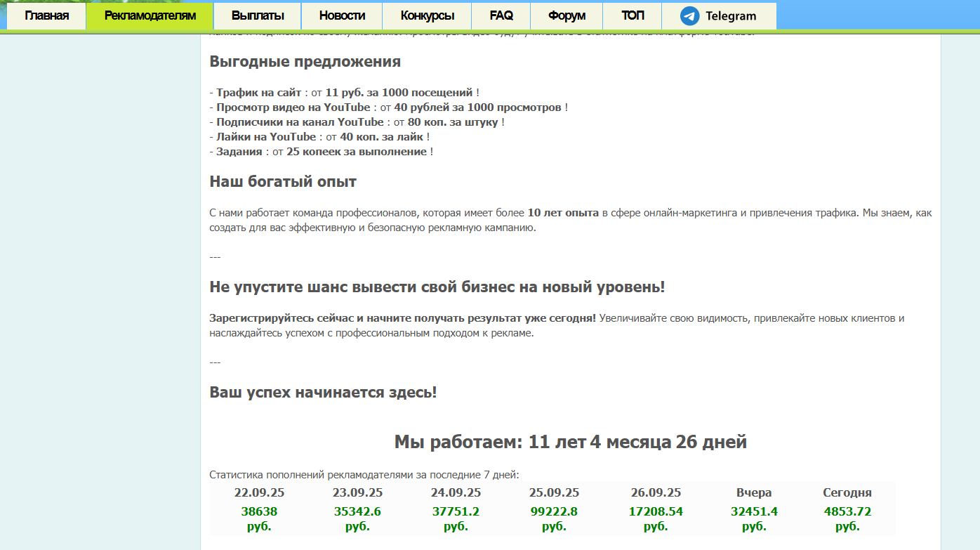Select the 22.09.25 date column header

[x=259, y=492]
